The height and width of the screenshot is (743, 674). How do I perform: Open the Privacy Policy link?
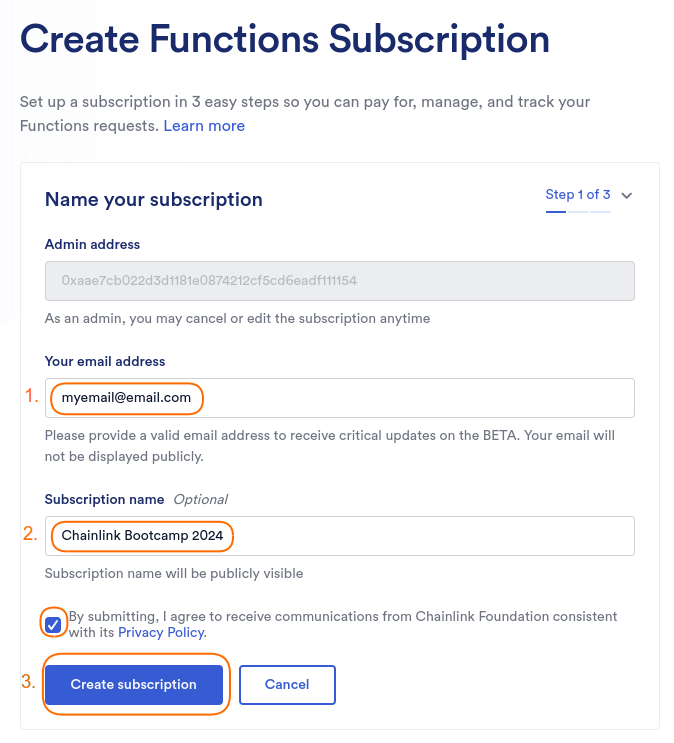(162, 633)
